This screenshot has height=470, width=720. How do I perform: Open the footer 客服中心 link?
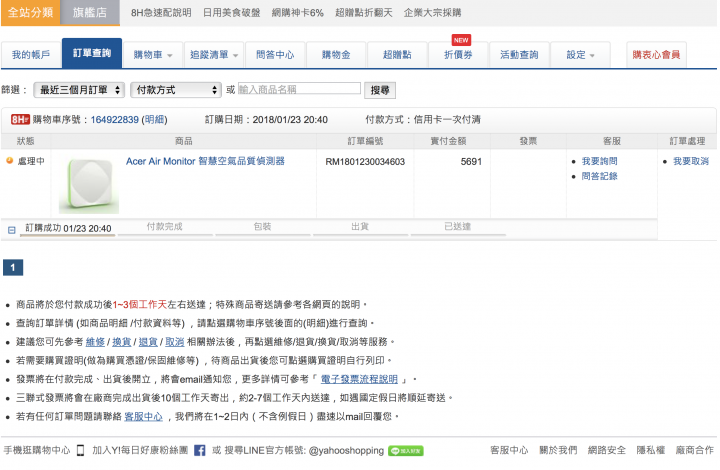pyautogui.click(x=509, y=450)
